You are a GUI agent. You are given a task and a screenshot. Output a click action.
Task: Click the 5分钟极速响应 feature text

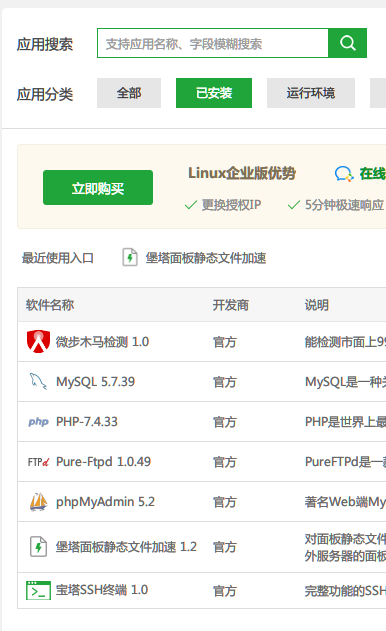pos(345,205)
